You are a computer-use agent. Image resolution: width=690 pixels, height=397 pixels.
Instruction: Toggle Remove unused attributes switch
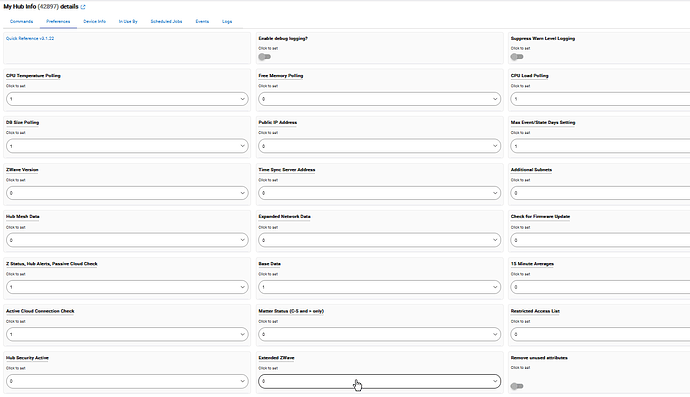pyautogui.click(x=517, y=386)
